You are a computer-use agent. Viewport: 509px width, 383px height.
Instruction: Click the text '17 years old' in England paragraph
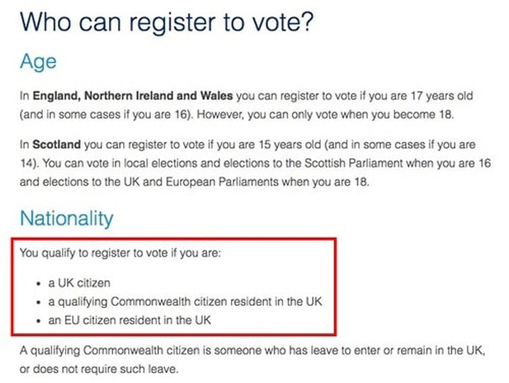442,96
